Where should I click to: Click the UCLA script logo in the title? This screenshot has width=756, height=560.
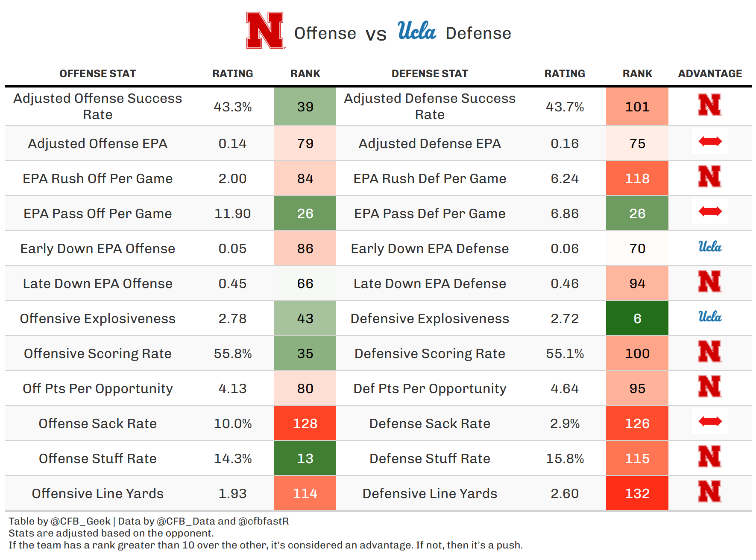tap(416, 31)
